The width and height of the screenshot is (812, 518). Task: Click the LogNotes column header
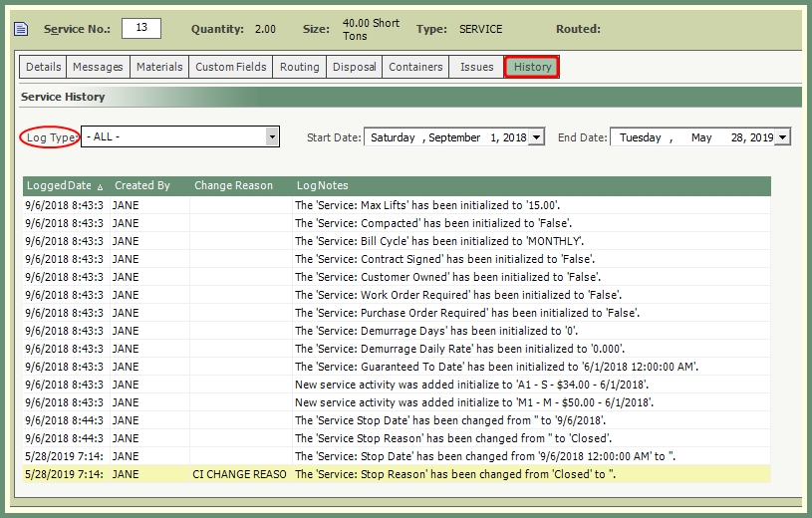pos(531,185)
